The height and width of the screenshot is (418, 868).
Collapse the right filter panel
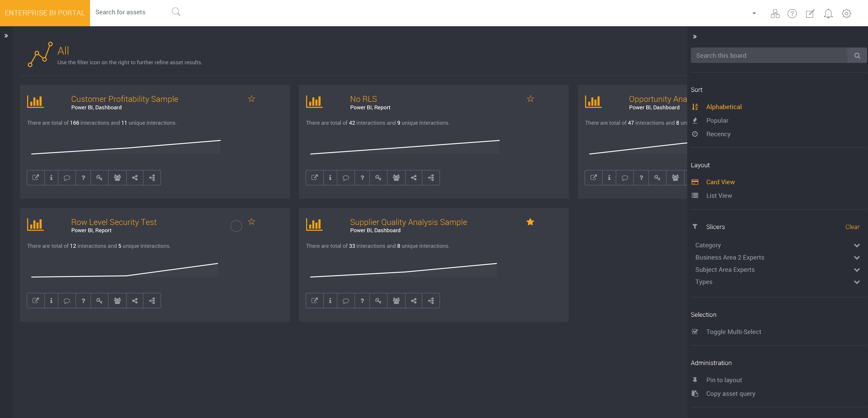[x=694, y=37]
